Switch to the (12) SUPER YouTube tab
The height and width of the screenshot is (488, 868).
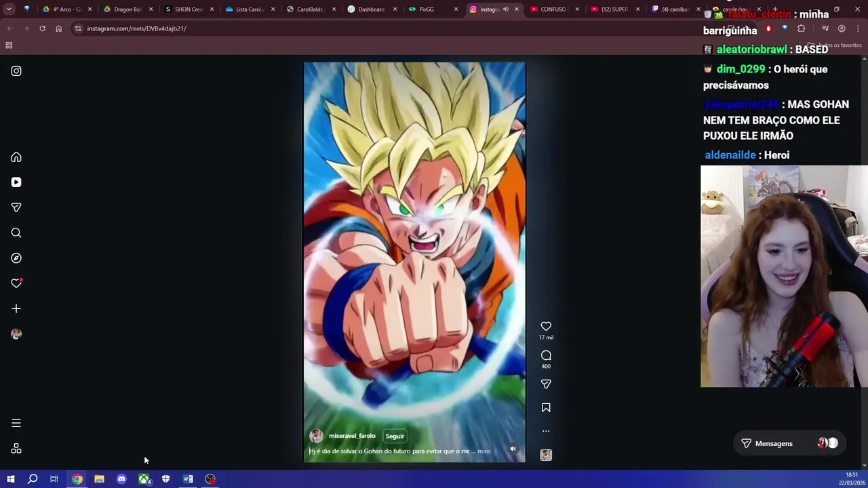click(x=614, y=9)
